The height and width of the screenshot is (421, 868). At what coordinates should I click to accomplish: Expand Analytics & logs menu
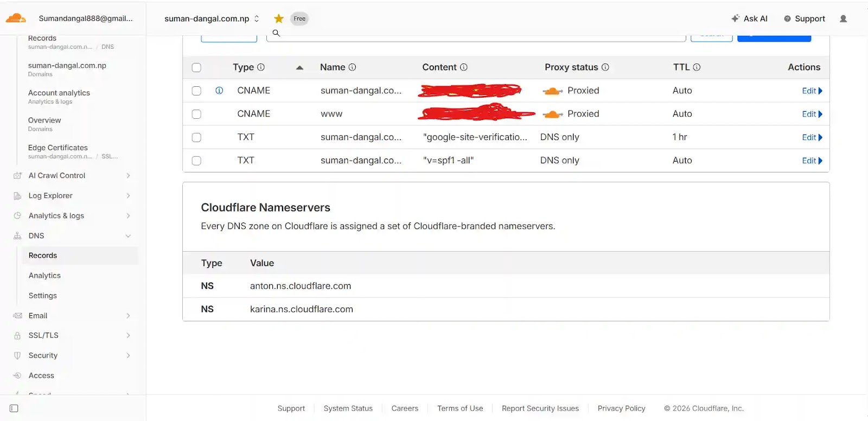pos(129,216)
